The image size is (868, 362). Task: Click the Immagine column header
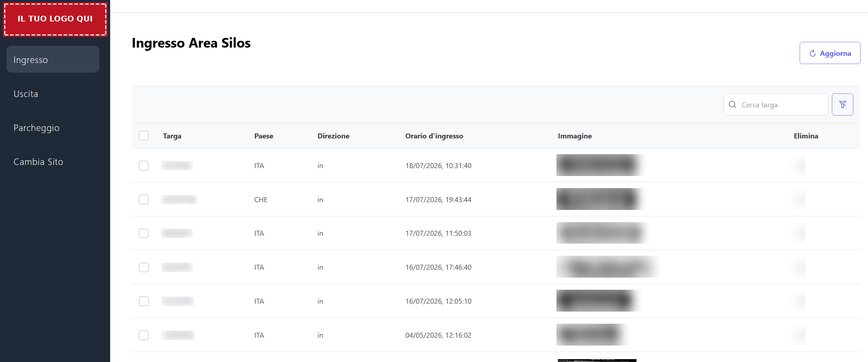(575, 136)
